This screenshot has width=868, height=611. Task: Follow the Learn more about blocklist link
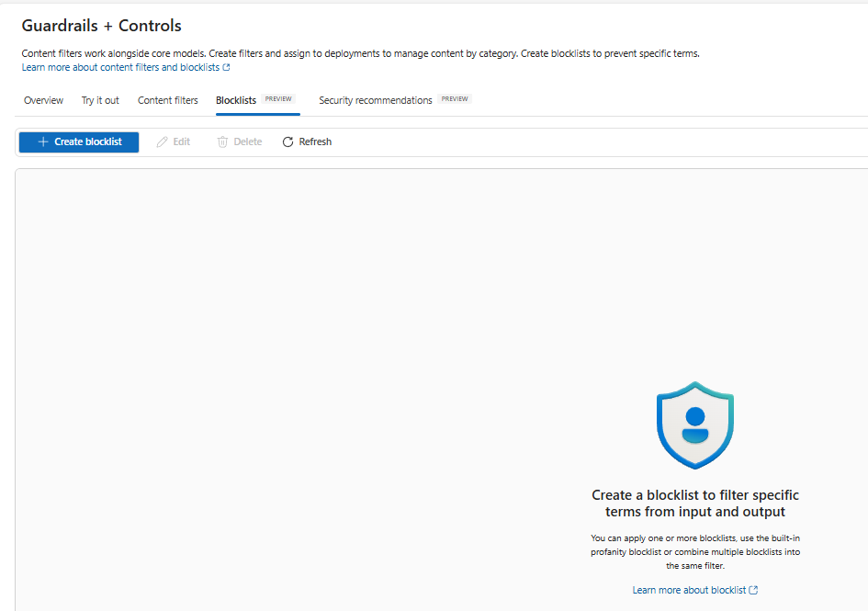point(689,590)
